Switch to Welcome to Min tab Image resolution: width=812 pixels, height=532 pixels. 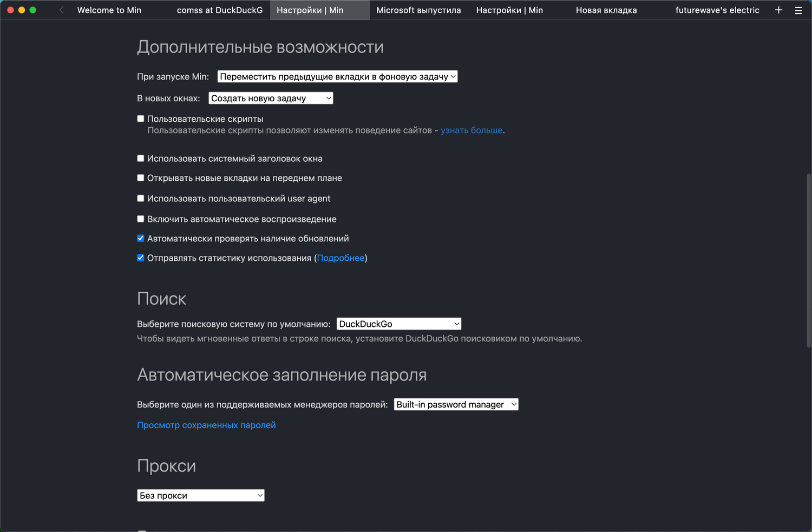pos(109,10)
